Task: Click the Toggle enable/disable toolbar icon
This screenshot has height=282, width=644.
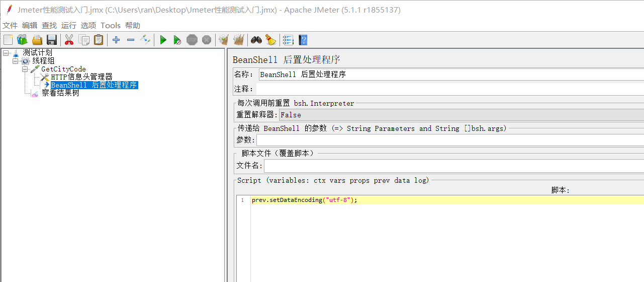Action: tap(145, 40)
